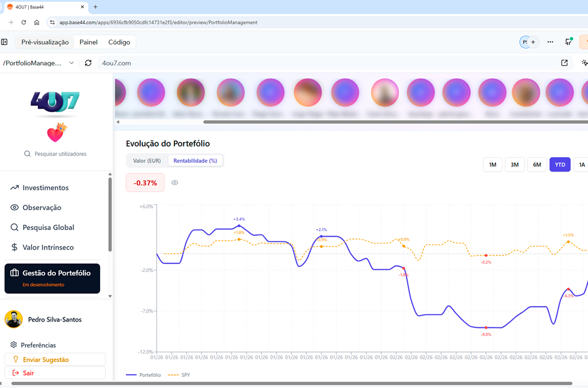Viewport: 588px width, 388px height.
Task: Open the Painel tab
Action: [89, 42]
